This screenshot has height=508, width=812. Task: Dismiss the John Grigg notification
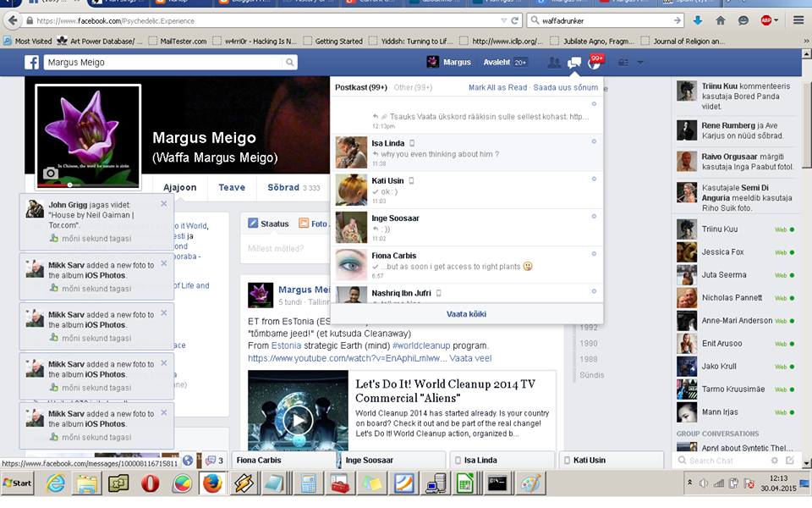(x=163, y=204)
